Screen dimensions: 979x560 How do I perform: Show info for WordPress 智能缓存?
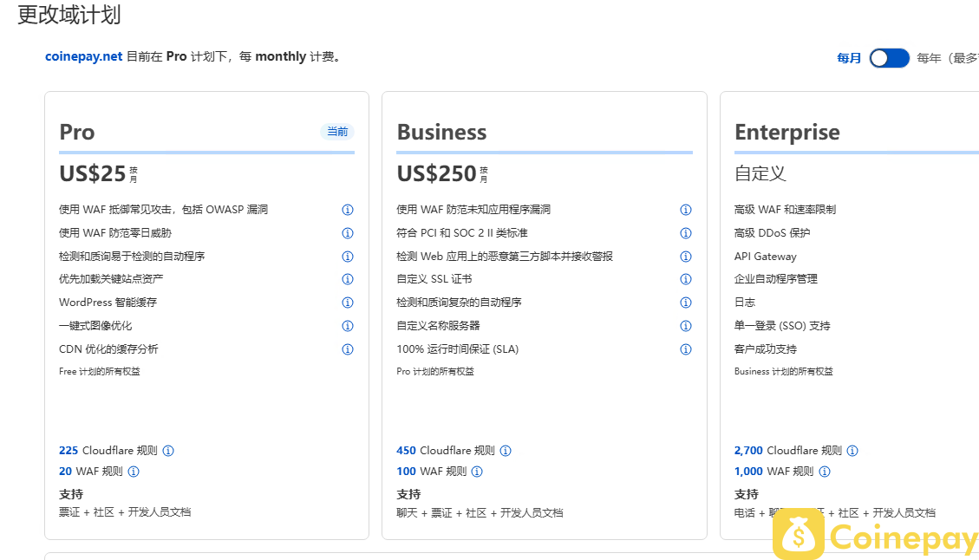coord(348,303)
